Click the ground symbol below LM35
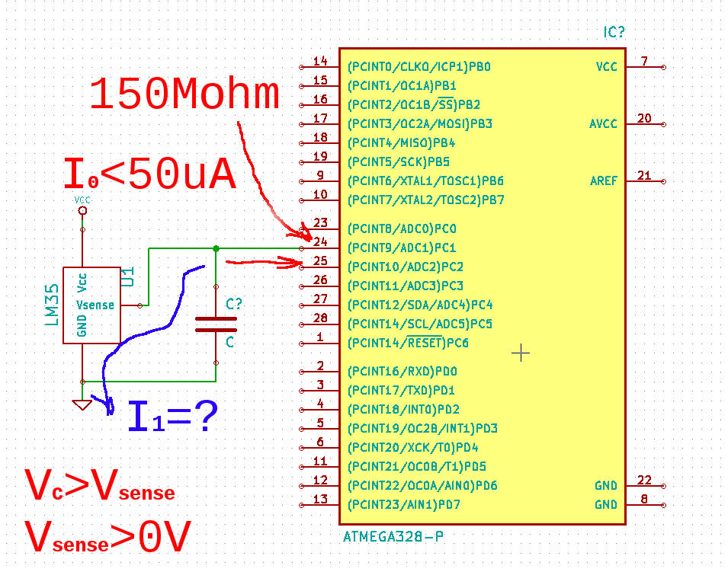The image size is (728, 572). coord(82,404)
